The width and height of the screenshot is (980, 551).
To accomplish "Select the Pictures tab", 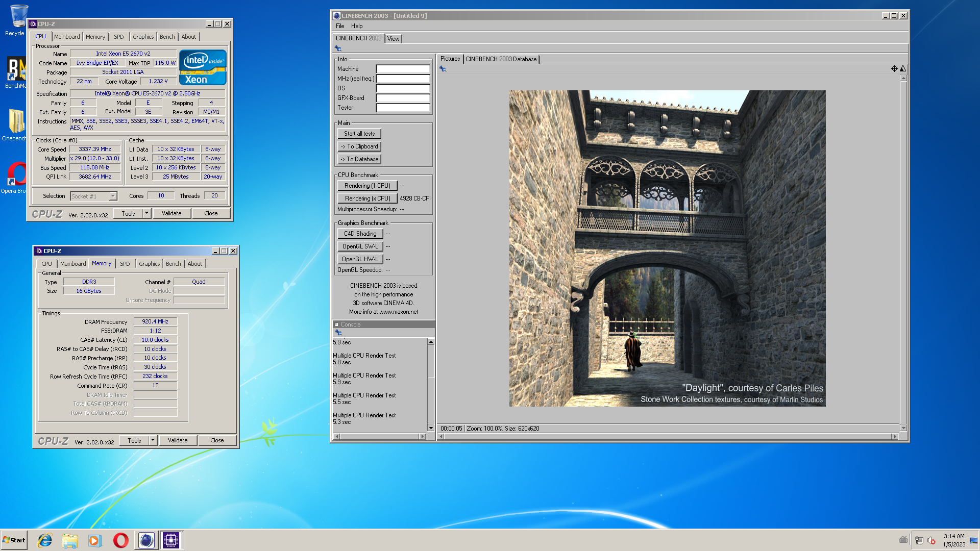I will (x=450, y=59).
